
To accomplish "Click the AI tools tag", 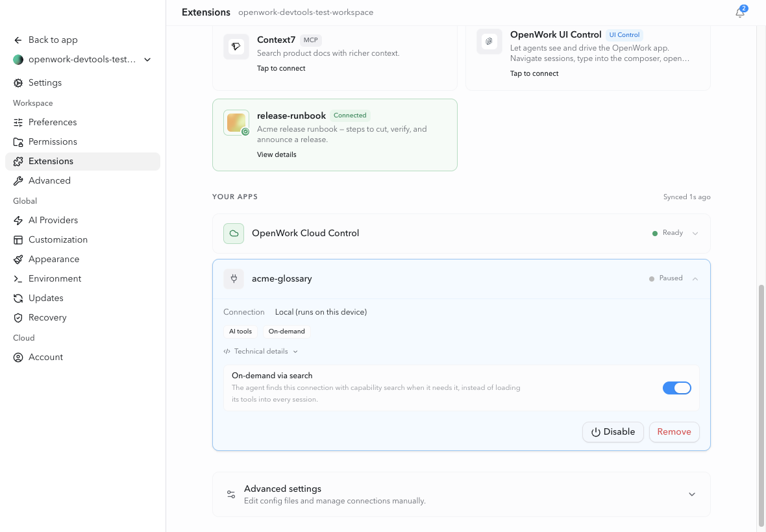I will pos(240,332).
